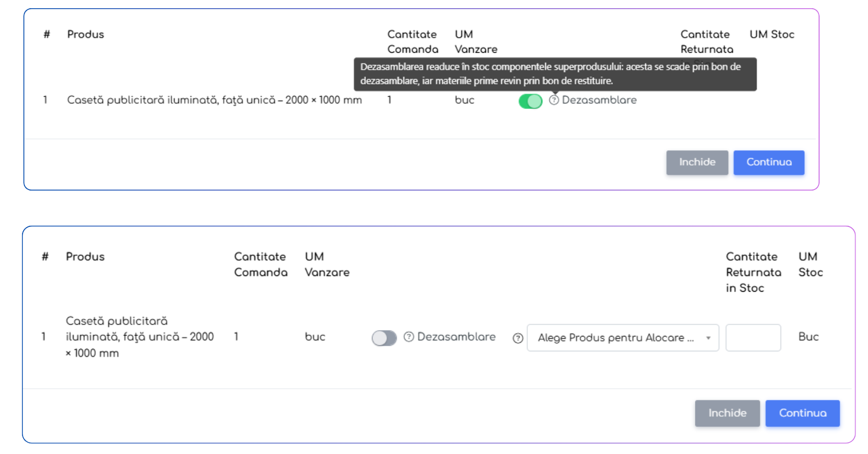Click Continua button in lower panel

[x=803, y=413]
